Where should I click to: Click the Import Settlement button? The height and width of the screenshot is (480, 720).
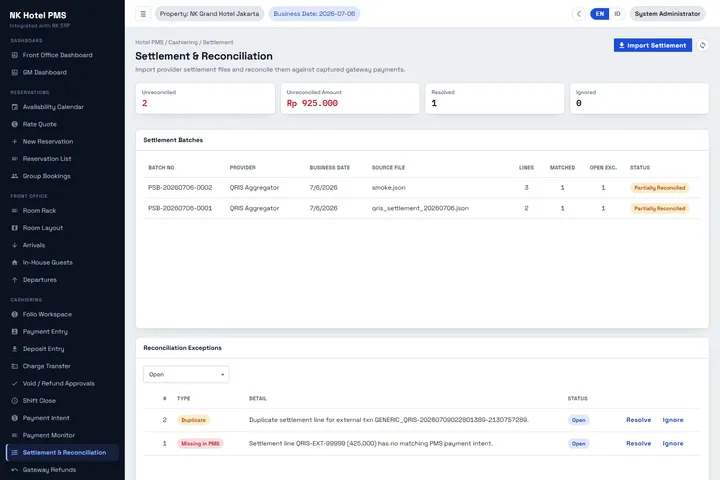click(x=652, y=45)
